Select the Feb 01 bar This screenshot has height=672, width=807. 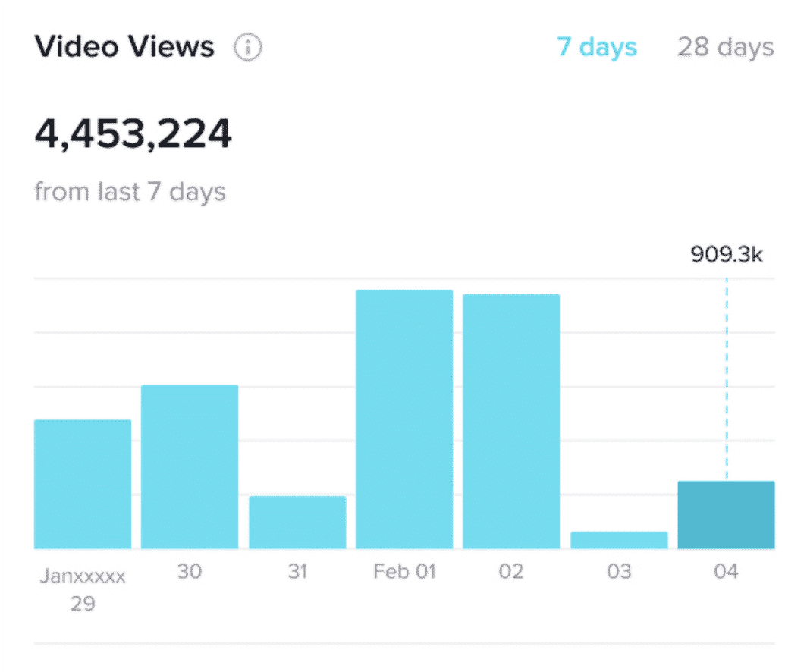tap(404, 419)
